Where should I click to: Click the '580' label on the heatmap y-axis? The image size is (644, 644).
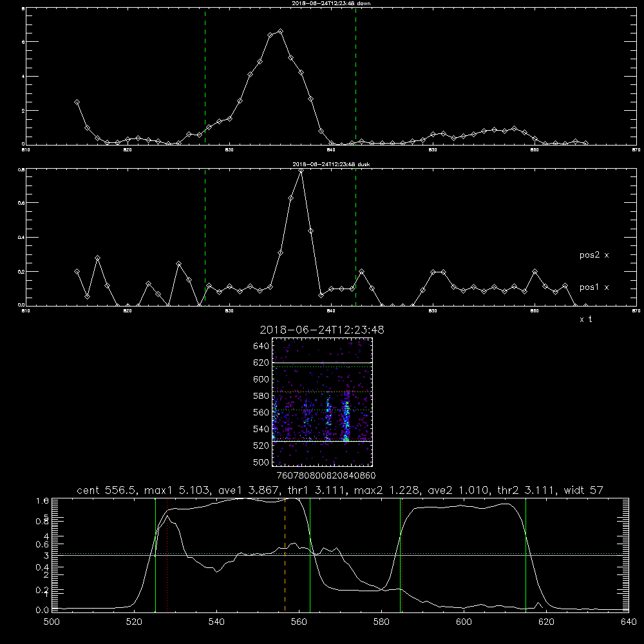pyautogui.click(x=261, y=396)
